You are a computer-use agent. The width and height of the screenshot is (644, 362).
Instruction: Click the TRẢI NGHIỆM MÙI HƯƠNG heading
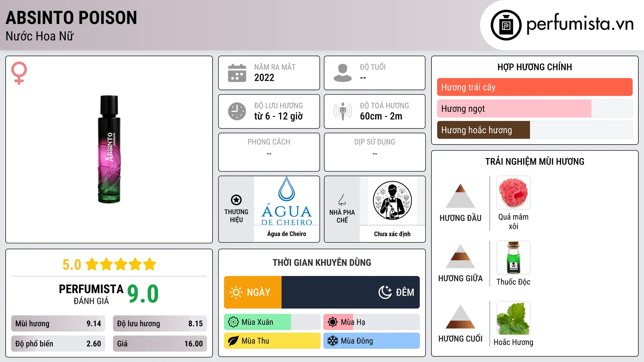click(x=535, y=162)
